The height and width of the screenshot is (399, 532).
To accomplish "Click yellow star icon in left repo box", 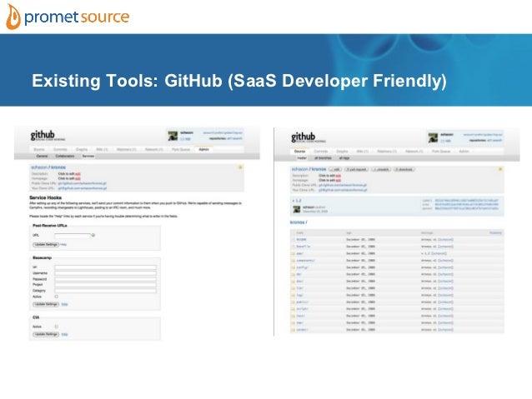I will click(x=240, y=167).
